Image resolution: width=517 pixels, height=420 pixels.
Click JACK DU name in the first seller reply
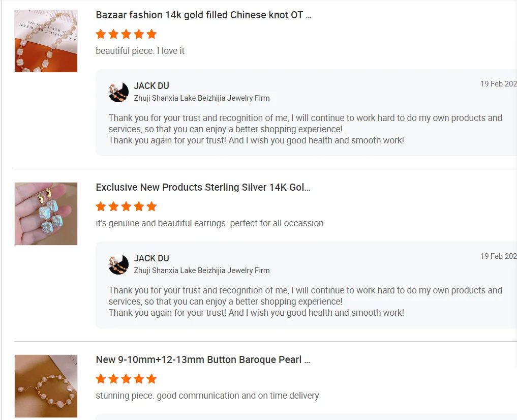click(x=151, y=86)
